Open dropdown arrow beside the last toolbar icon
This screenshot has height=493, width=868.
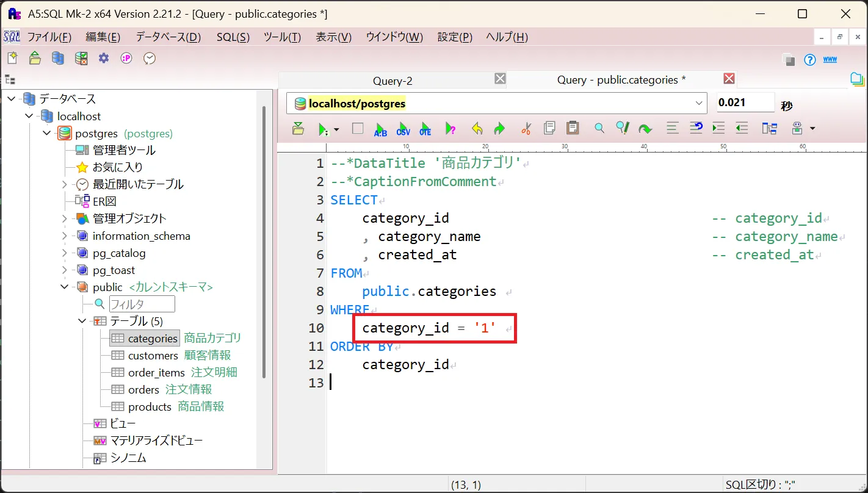click(812, 129)
